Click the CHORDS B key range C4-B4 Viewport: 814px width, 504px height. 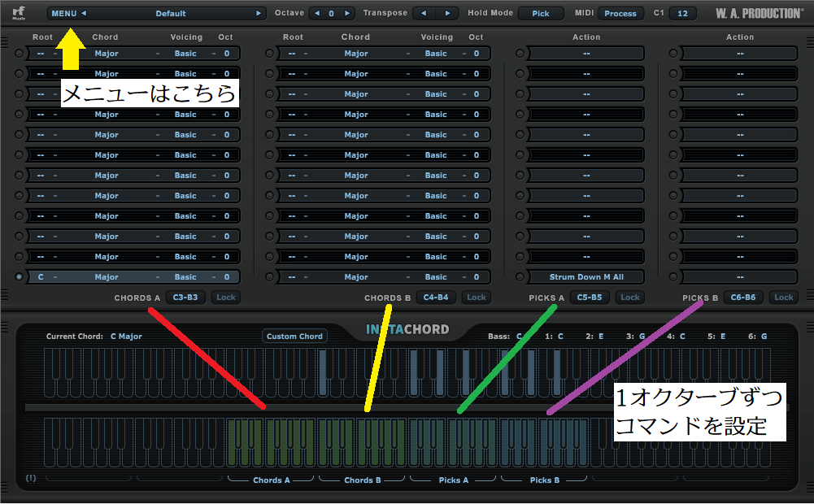(x=436, y=298)
